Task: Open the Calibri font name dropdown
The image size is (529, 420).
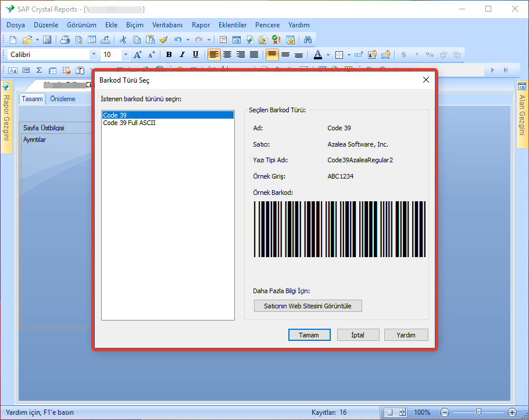Action: click(x=94, y=55)
